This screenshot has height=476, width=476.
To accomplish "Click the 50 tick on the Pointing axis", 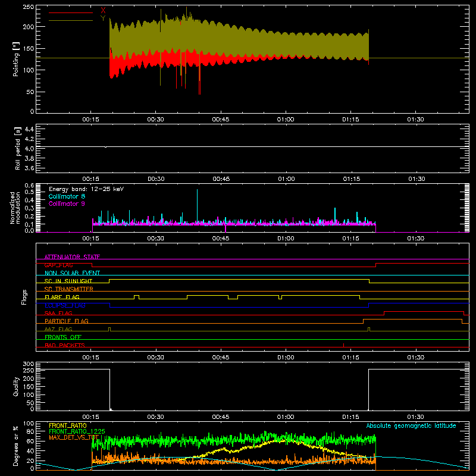I will click(30, 92).
